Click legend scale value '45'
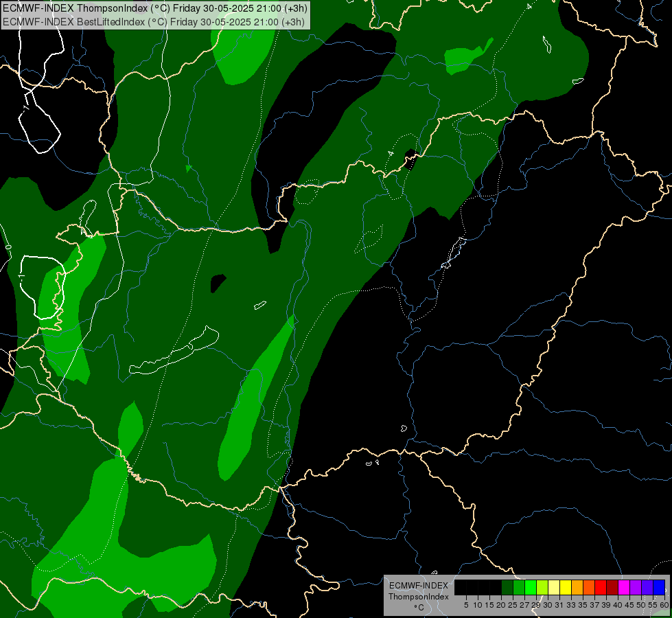Image resolution: width=672 pixels, height=618 pixels. 630,605
